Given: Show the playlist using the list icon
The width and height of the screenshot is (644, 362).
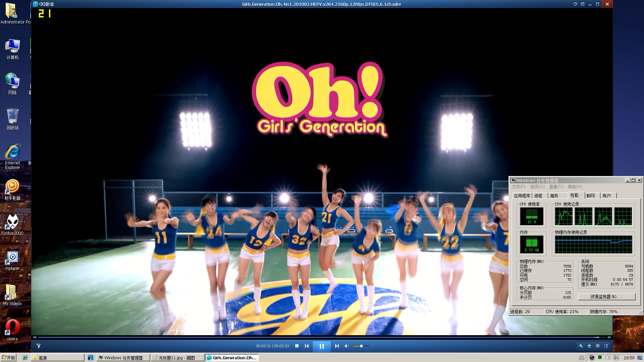Looking at the screenshot, I should click(x=606, y=346).
